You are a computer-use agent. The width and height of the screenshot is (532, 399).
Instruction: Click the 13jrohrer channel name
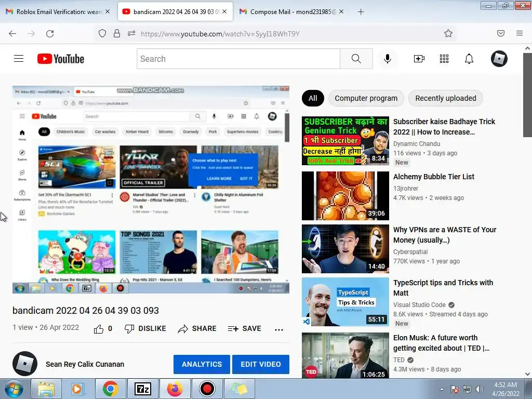pyautogui.click(x=406, y=188)
